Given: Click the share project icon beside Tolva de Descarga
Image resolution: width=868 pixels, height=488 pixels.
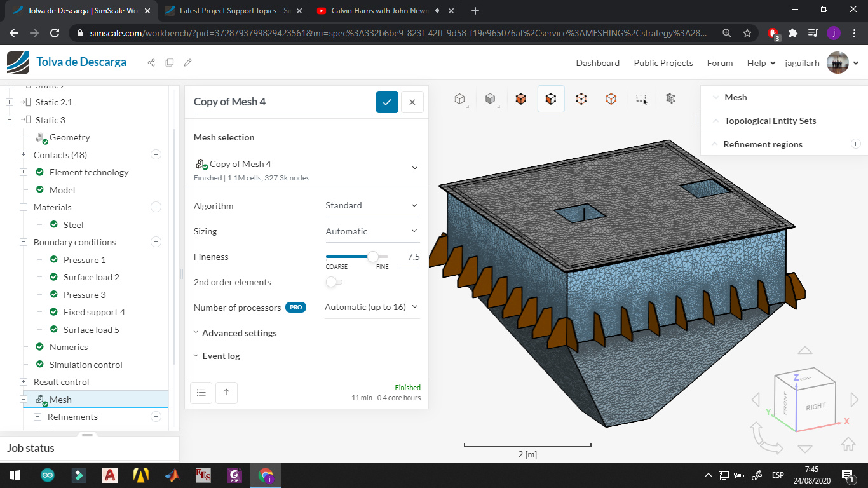Looking at the screenshot, I should (151, 62).
